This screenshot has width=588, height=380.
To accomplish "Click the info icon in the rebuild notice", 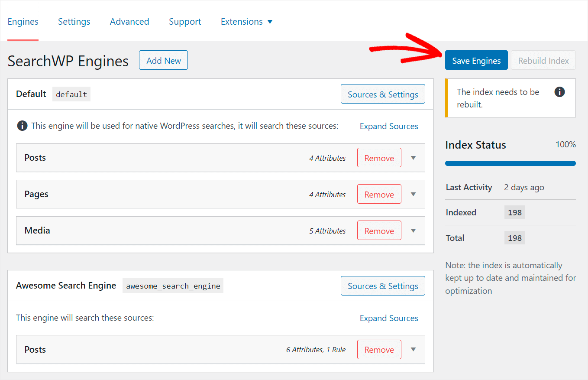I will pyautogui.click(x=559, y=92).
